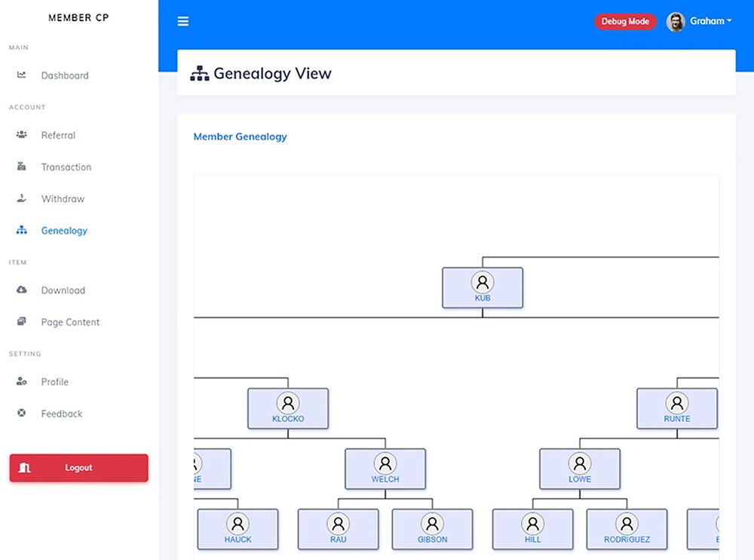
Task: Click the Transaction icon in sidebar
Action: coord(22,167)
